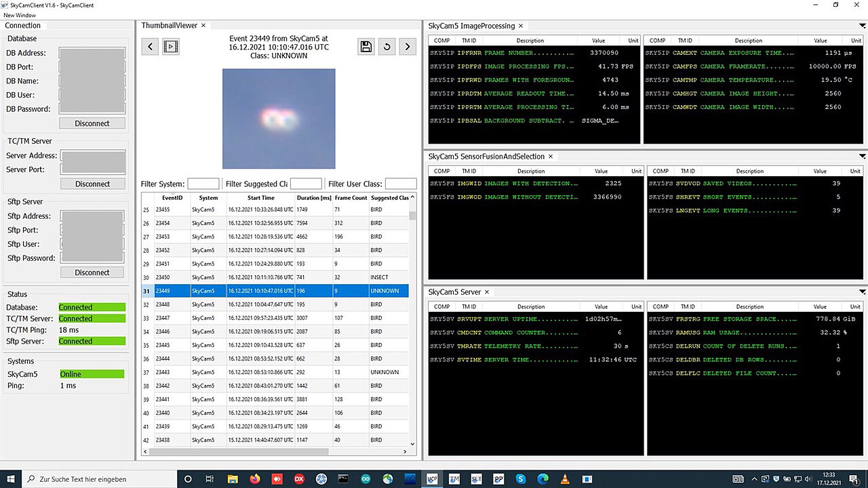
Task: Go to next event with right arrow
Action: [407, 46]
